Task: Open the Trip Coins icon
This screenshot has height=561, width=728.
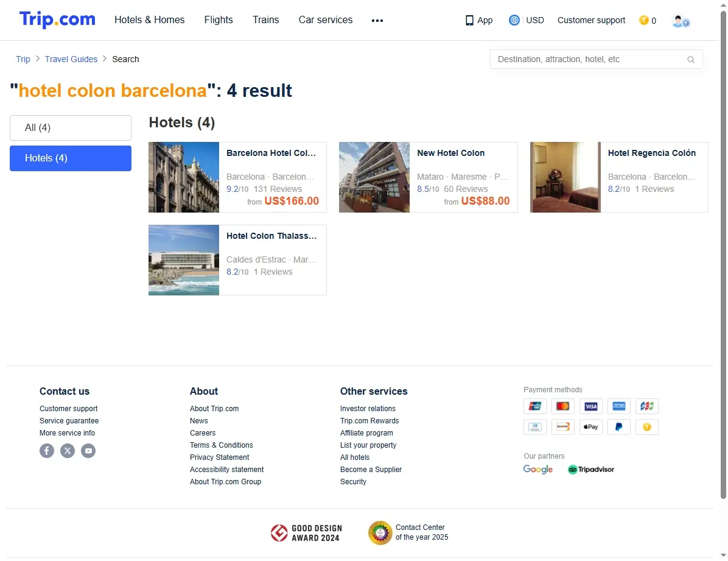Action: (x=643, y=20)
